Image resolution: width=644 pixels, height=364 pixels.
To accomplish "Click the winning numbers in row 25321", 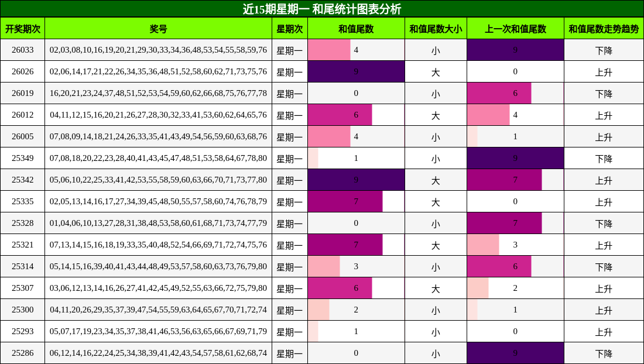I will pos(158,245).
